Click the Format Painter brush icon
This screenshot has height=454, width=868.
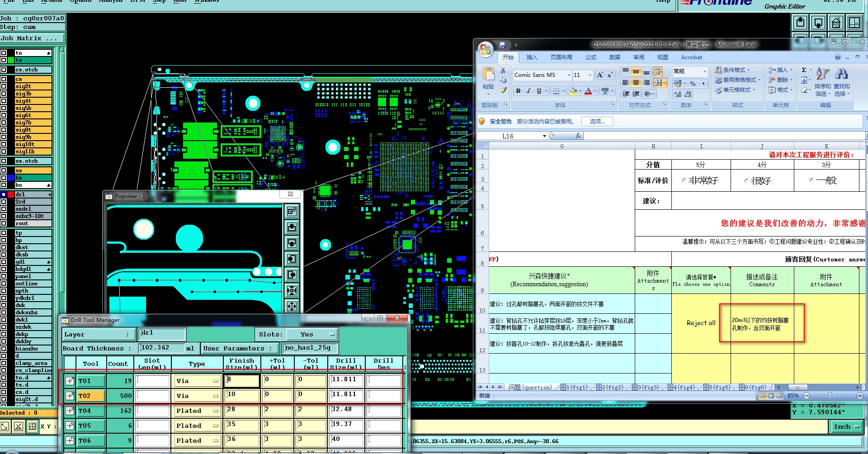(x=503, y=90)
